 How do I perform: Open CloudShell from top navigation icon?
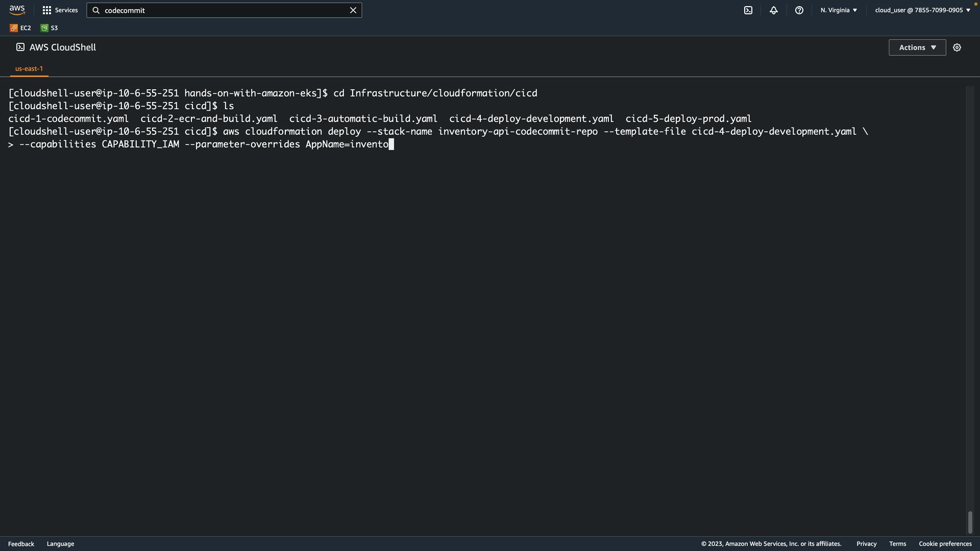(x=748, y=10)
